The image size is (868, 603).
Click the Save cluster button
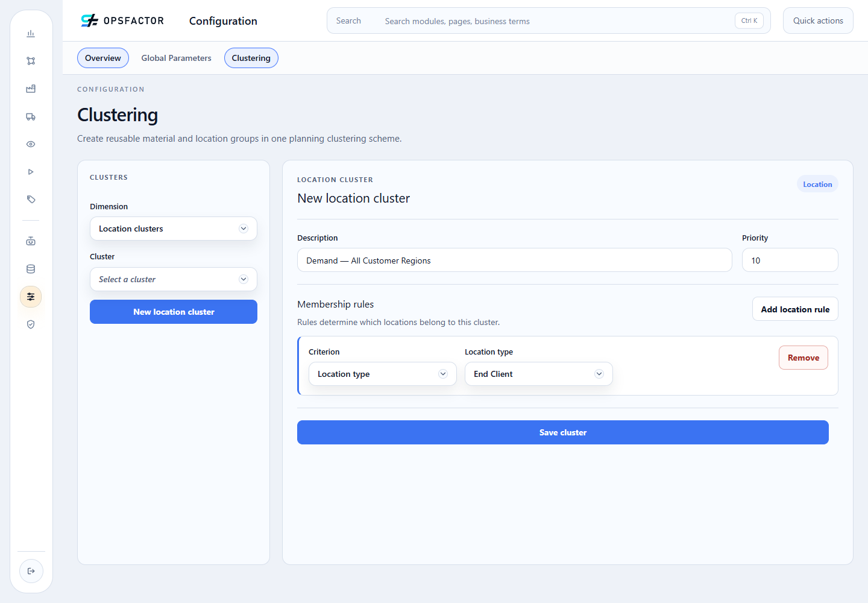pyautogui.click(x=563, y=432)
